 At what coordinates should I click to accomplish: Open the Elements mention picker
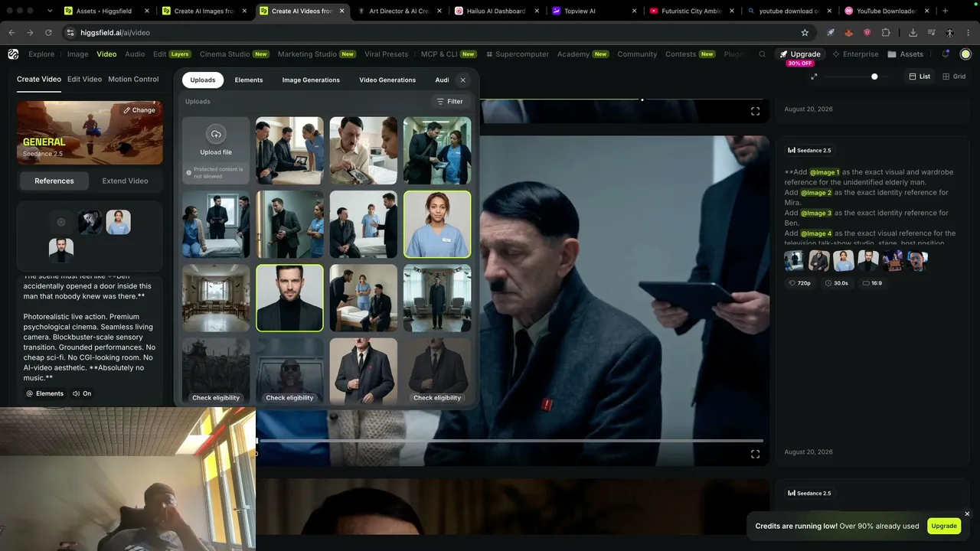tap(44, 393)
